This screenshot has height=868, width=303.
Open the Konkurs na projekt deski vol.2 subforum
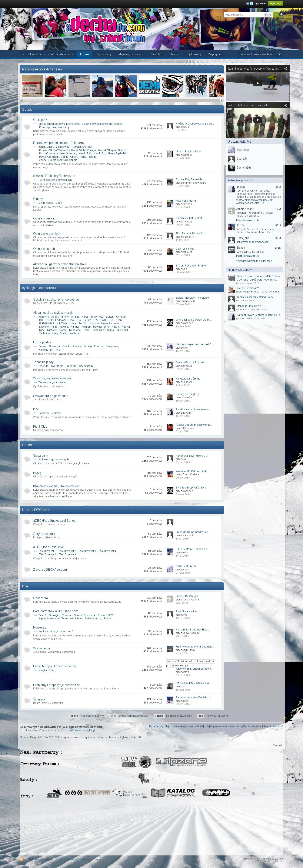click(56, 632)
